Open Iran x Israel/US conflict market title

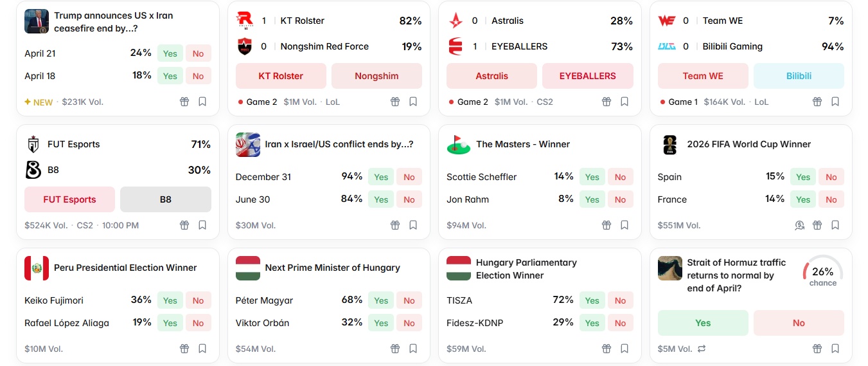pyautogui.click(x=339, y=144)
